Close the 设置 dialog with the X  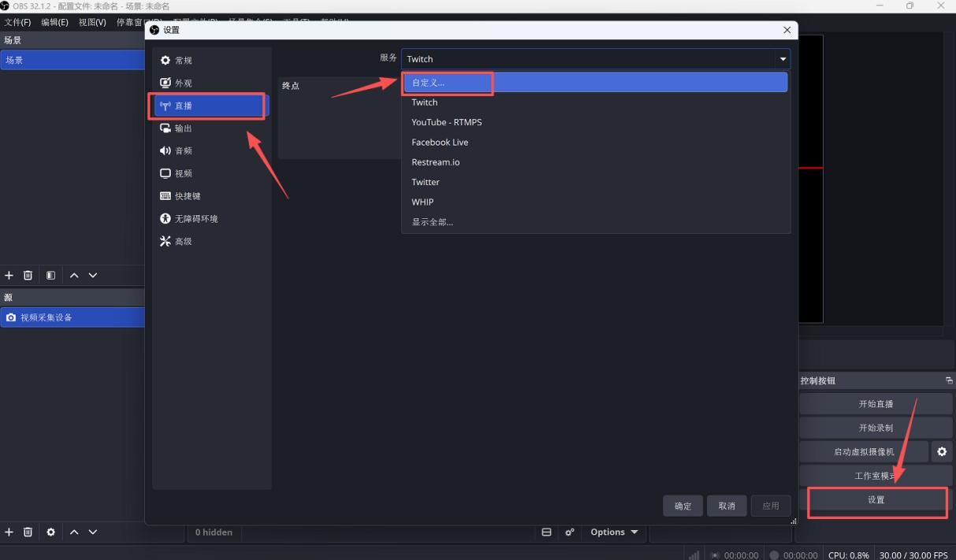click(x=787, y=30)
